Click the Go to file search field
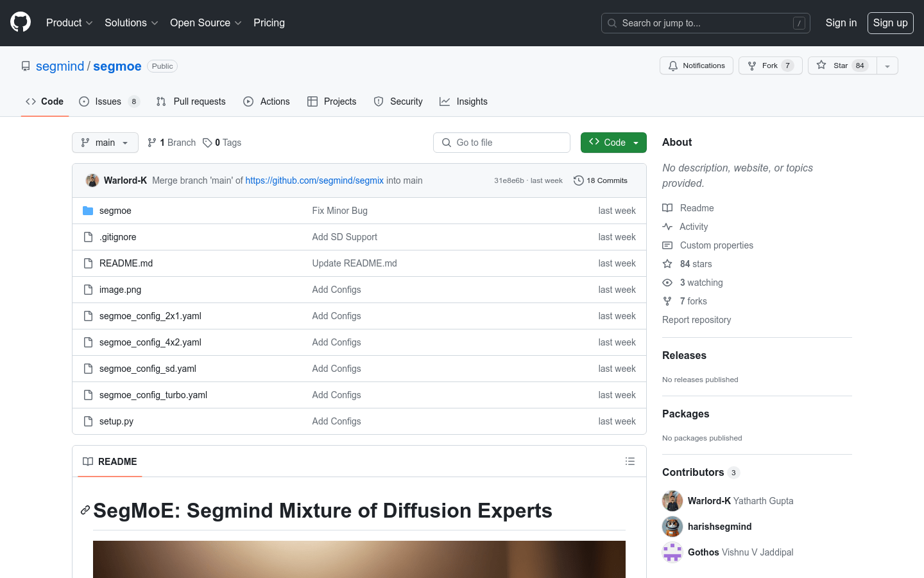Viewport: 924px width, 578px height. 502,143
